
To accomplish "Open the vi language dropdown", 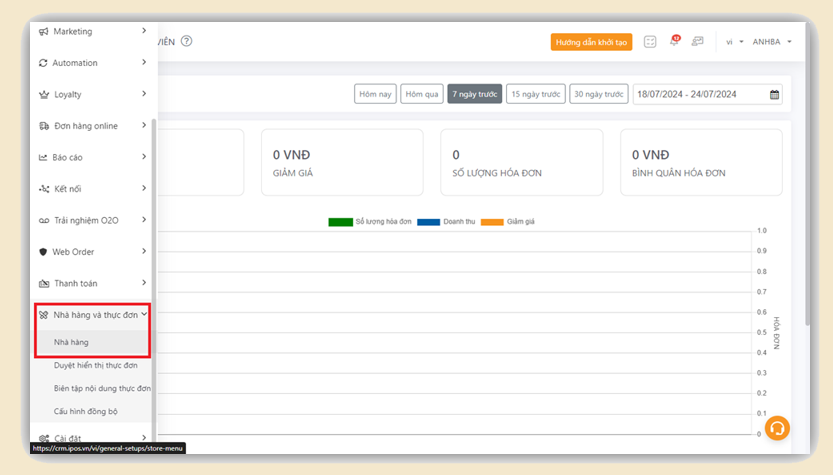I will pyautogui.click(x=734, y=42).
